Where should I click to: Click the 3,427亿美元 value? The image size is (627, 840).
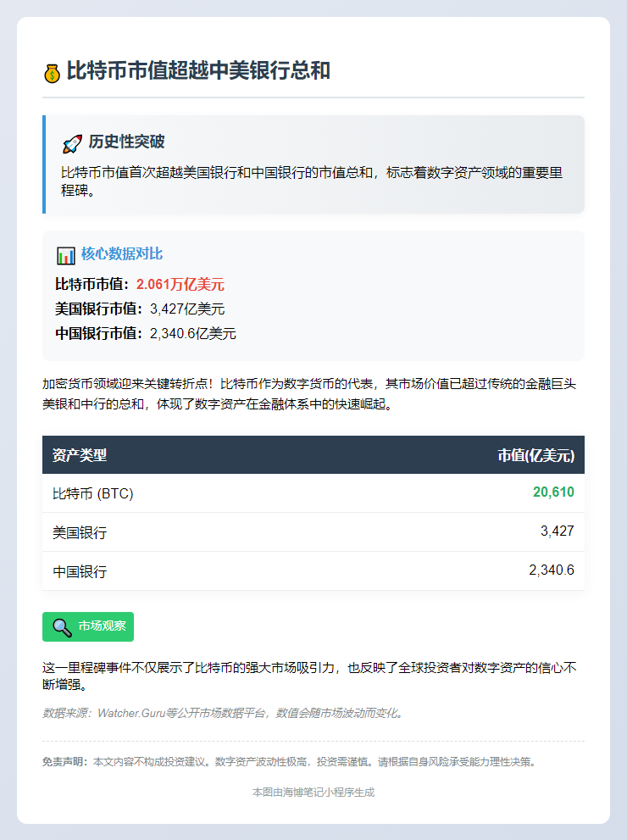tap(187, 309)
